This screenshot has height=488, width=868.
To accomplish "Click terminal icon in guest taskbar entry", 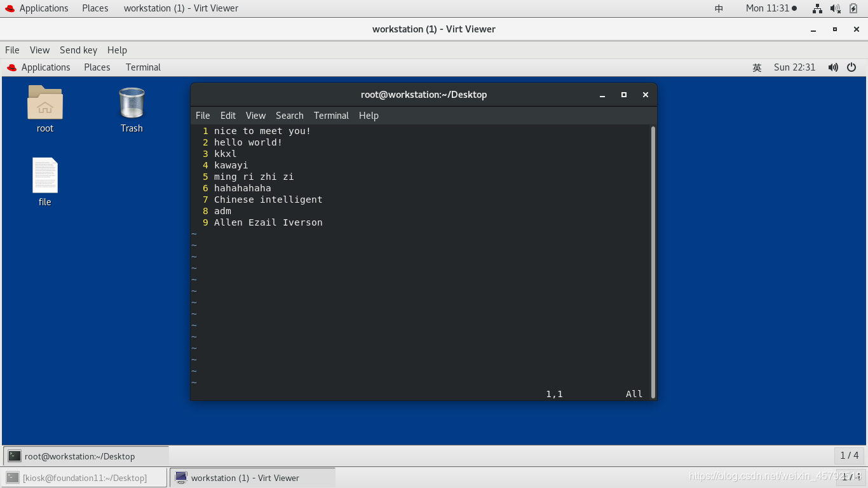I will [15, 456].
